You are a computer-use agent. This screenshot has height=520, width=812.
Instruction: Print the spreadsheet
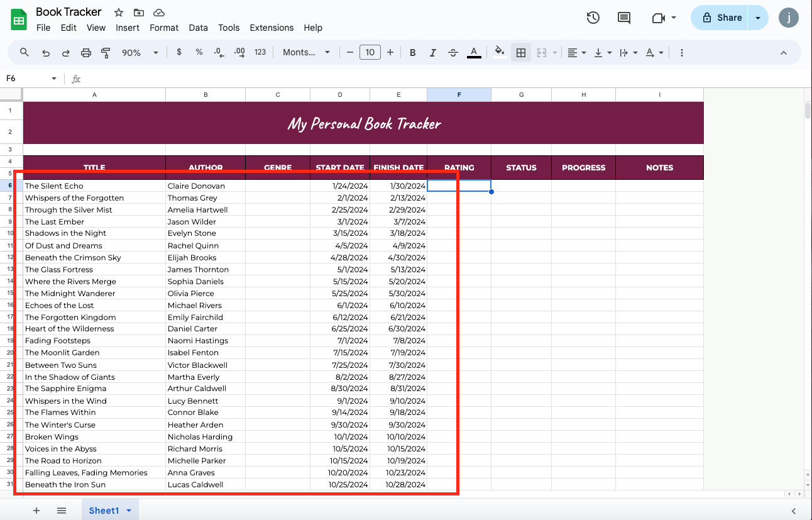[86, 52]
